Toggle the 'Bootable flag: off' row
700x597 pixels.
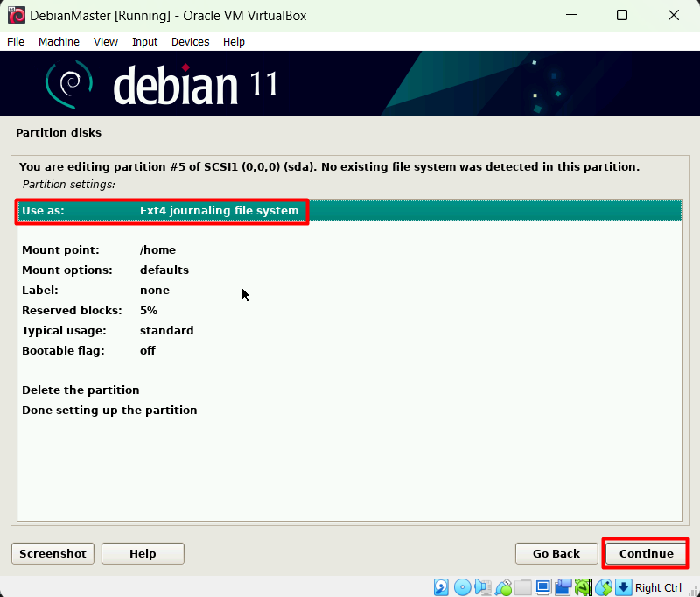[x=349, y=350]
